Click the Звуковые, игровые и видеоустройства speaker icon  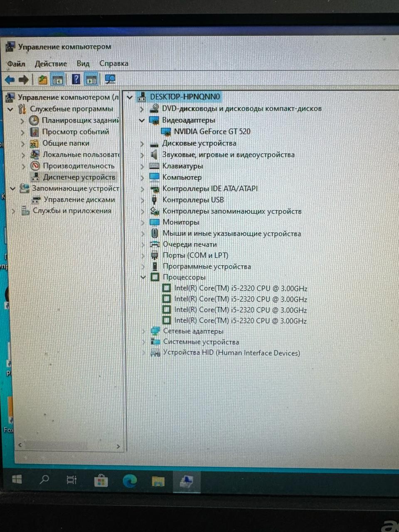[154, 155]
